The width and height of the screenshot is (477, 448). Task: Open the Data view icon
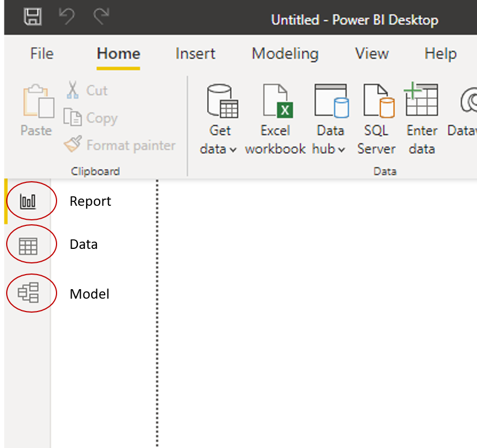point(27,246)
